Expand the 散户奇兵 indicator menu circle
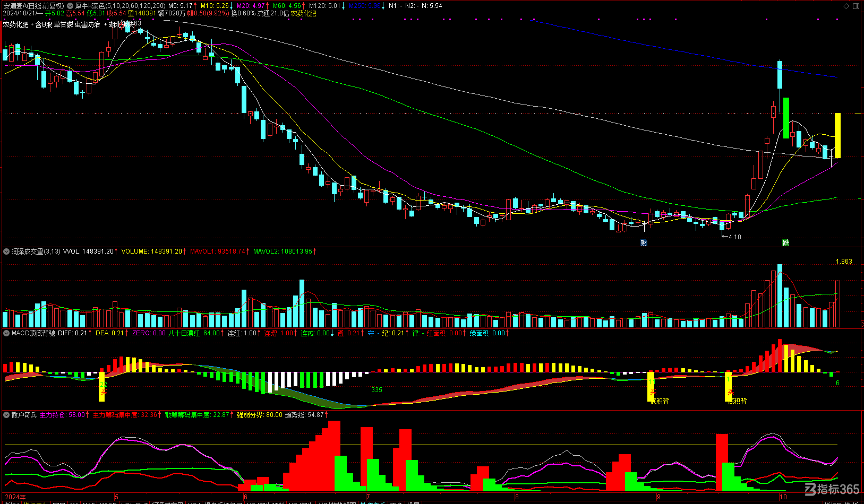The height and width of the screenshot is (504, 864). [6, 415]
